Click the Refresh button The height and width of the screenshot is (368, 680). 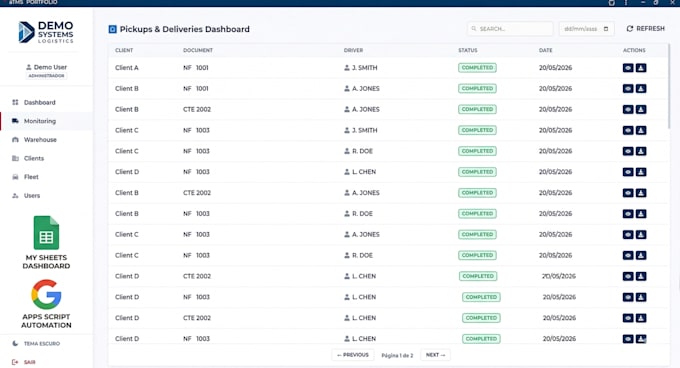[x=645, y=29]
